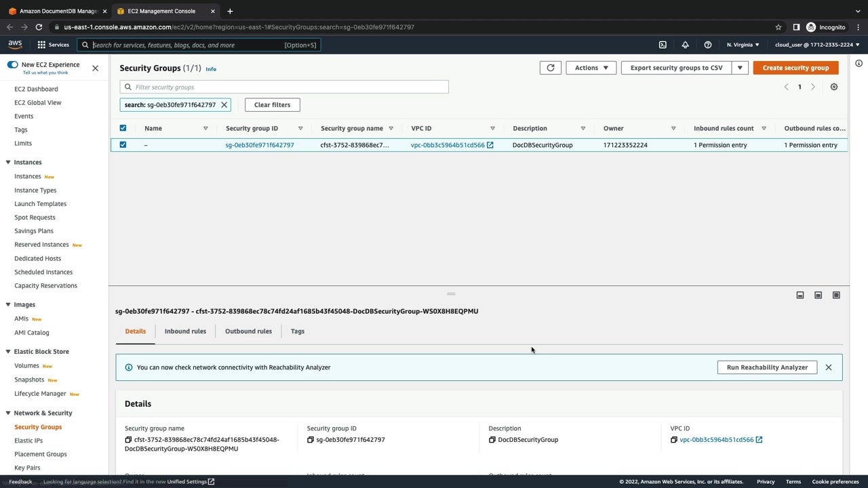Open the Volumes sidebar item
The image size is (868, 488).
coord(26,366)
